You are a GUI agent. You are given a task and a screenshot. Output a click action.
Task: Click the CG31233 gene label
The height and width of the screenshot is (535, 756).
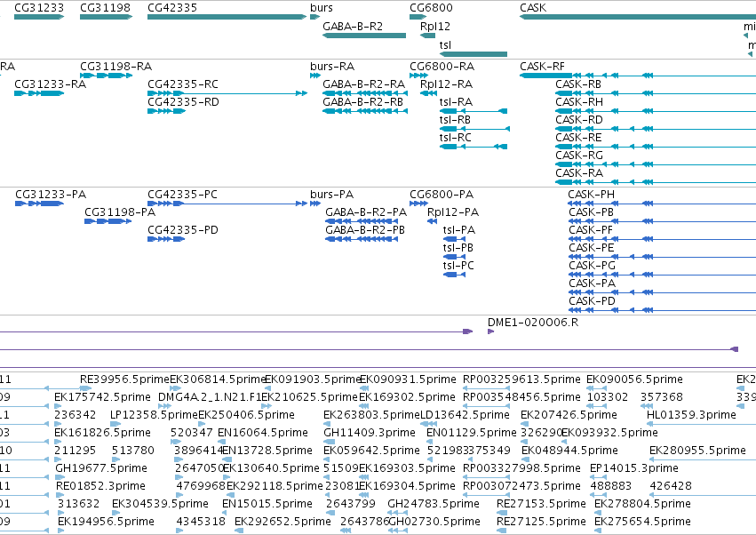(39, 8)
